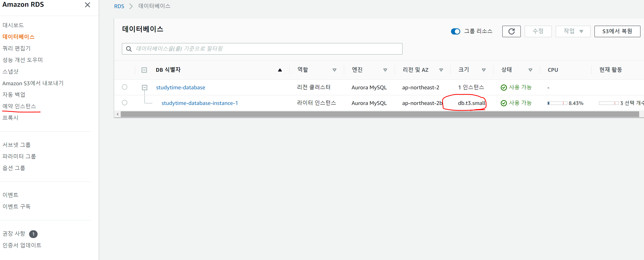Image resolution: width=644 pixels, height=260 pixels.
Task: Click the header collapse-all square icon
Action: click(x=144, y=70)
